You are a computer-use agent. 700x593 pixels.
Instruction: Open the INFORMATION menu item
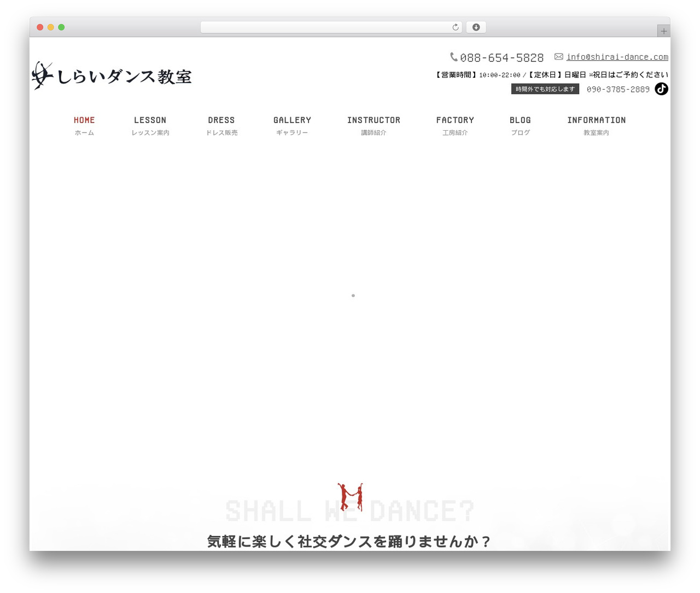point(596,125)
